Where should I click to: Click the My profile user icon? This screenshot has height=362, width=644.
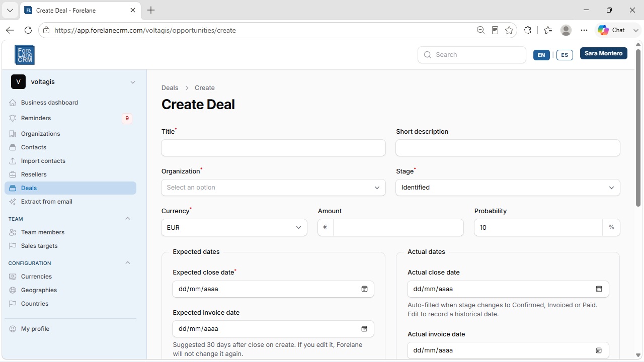(x=13, y=329)
